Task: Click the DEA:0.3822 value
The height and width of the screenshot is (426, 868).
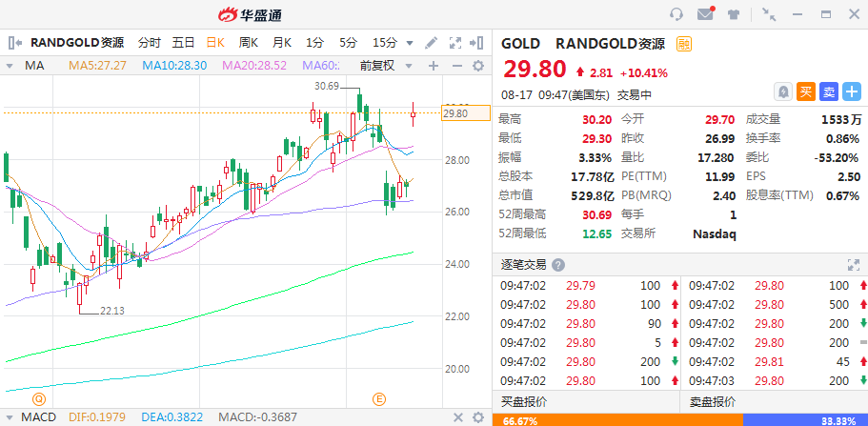Action: (172, 417)
